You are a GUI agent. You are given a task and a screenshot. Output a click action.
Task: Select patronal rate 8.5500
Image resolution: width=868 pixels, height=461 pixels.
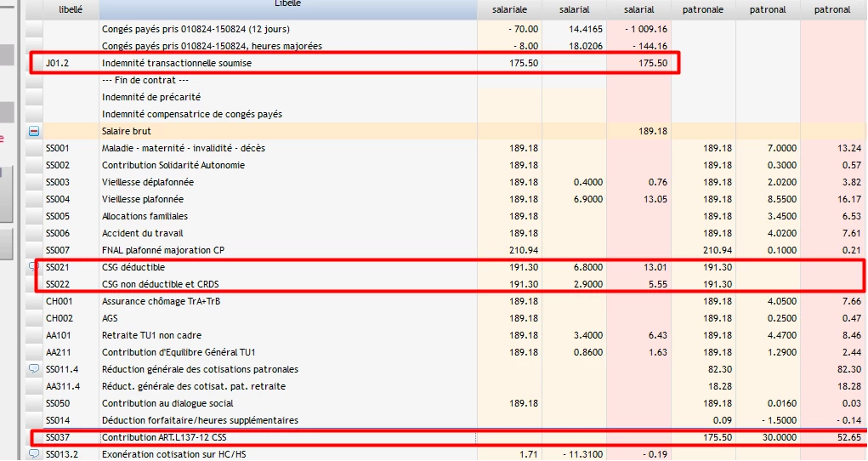[780, 199]
